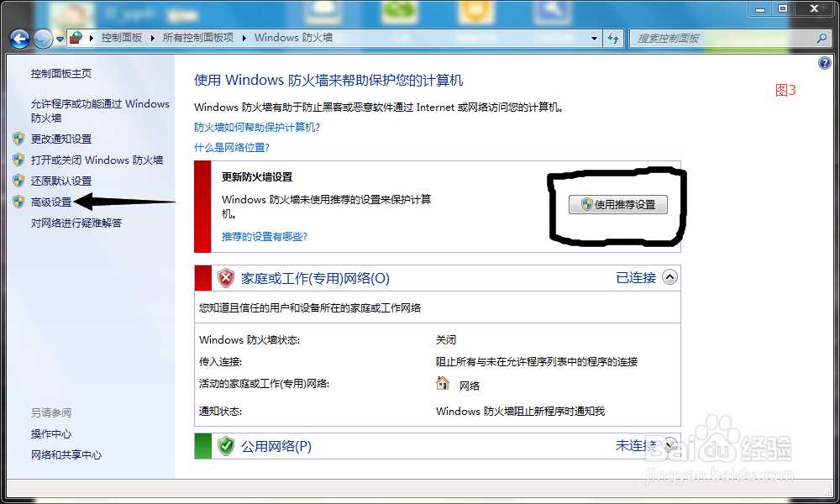The image size is (840, 504).
Task: Click 公用网络(P) heading
Action: [x=276, y=446]
